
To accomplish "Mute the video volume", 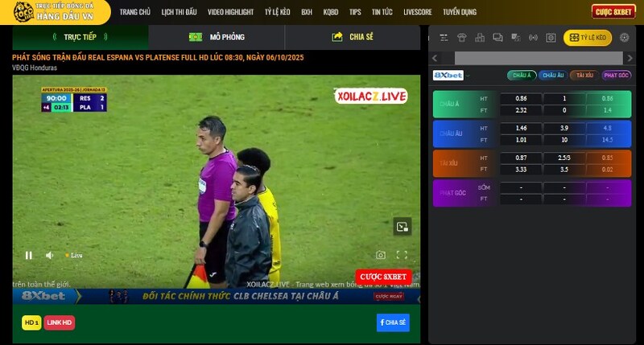I will coord(49,255).
